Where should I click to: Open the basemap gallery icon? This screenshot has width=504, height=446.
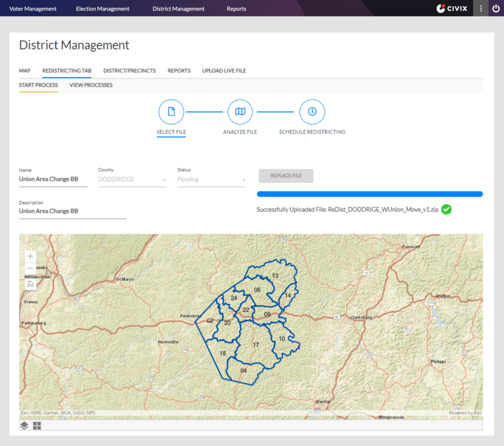37,425
